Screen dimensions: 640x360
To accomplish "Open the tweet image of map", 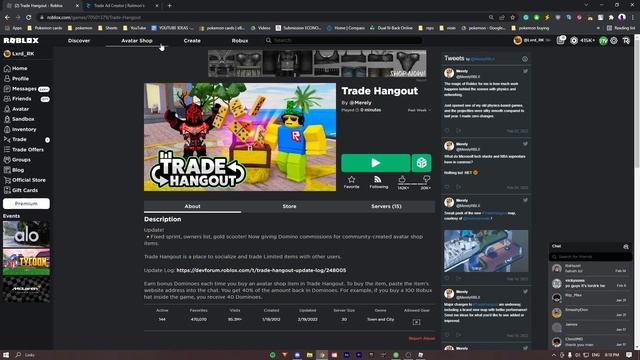I will (486, 251).
